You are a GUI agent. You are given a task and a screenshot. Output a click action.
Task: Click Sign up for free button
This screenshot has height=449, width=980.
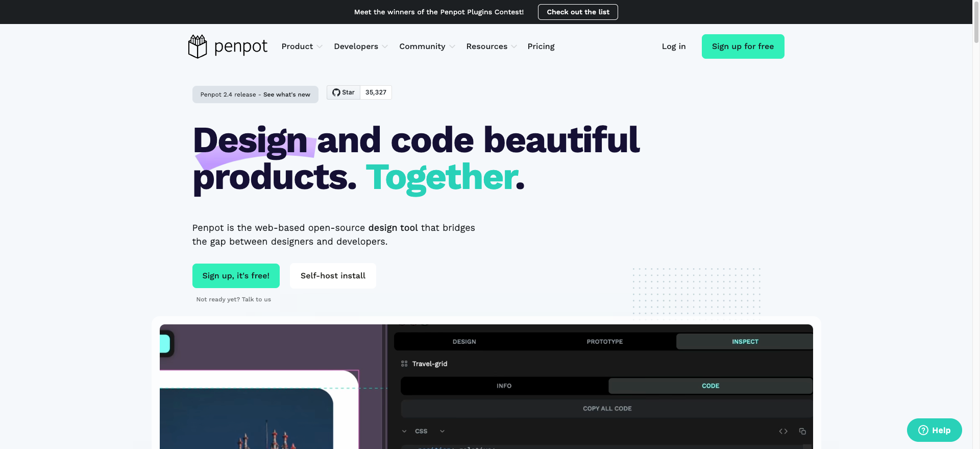tap(743, 46)
